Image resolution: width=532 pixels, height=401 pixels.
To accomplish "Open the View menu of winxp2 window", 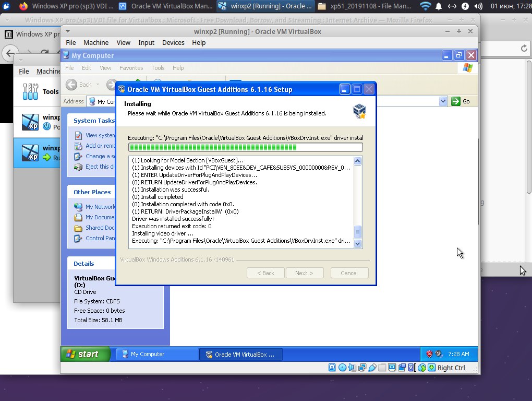I will point(124,42).
